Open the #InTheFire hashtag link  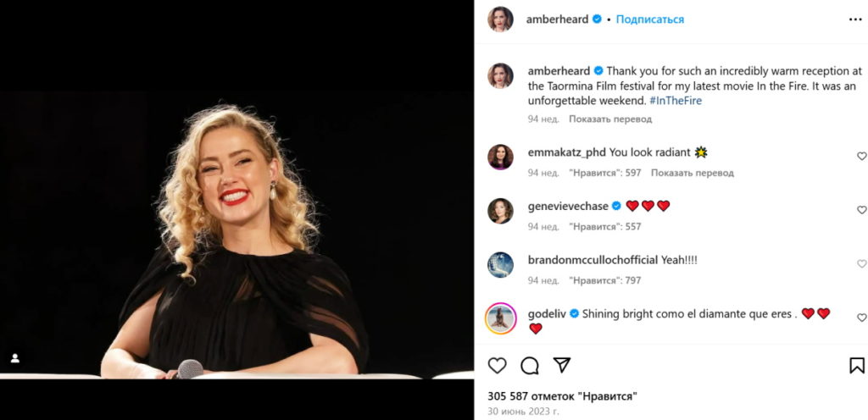tap(676, 101)
